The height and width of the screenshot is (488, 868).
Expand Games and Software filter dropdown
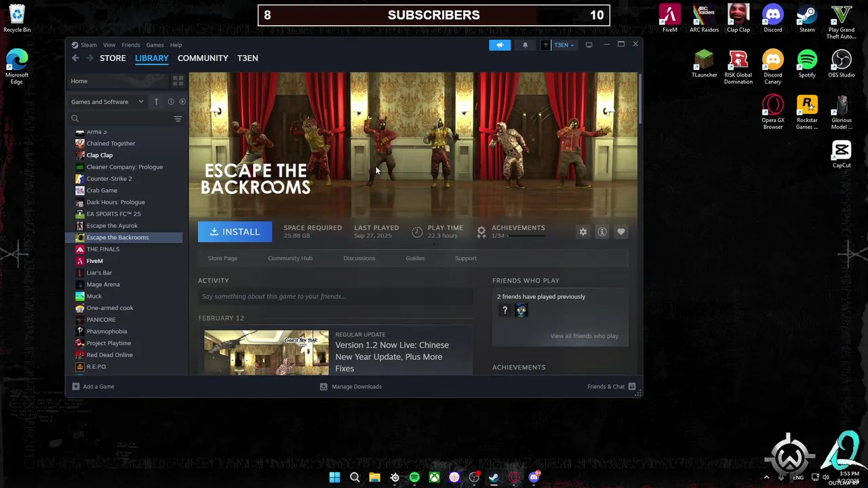107,102
